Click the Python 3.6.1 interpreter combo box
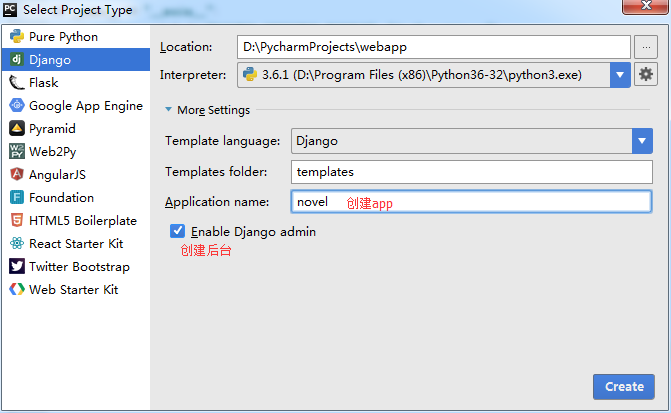Screen dimensions: 671x413 (433, 75)
